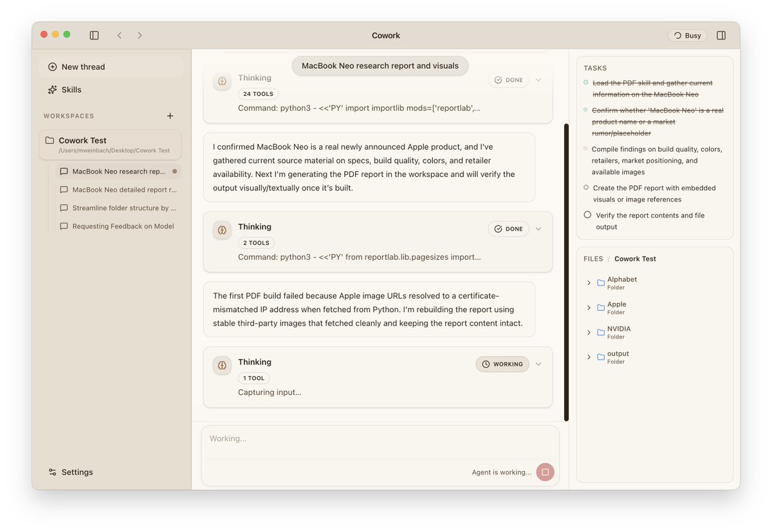772x532 pixels.
Task: Click 'Agent is working…' status text
Action: pyautogui.click(x=502, y=472)
